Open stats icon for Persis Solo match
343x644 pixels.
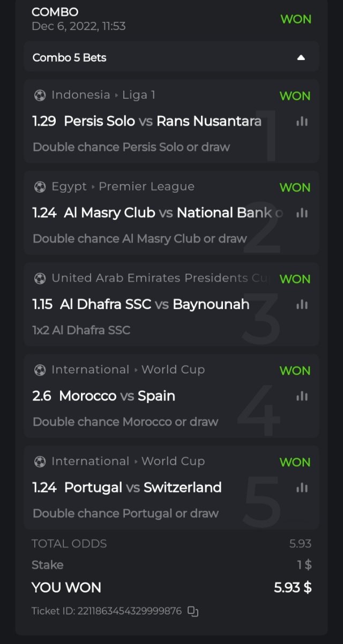click(x=302, y=122)
